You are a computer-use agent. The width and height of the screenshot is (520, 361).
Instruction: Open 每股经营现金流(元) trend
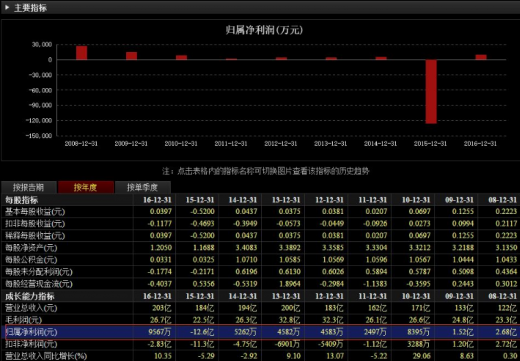tap(39, 284)
